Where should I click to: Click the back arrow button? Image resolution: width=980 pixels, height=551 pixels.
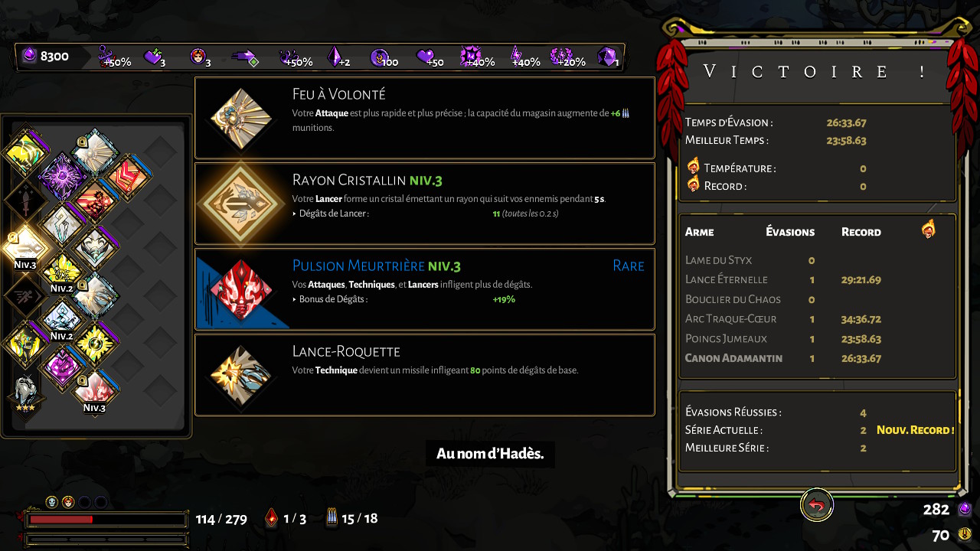[x=817, y=506]
